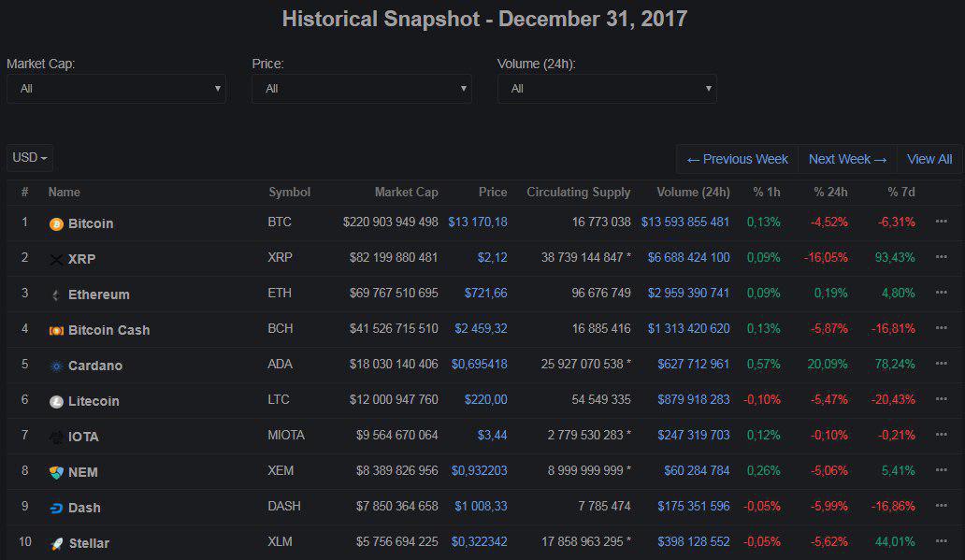The width and height of the screenshot is (965, 560).
Task: Sort table by Price column header
Action: pos(493,192)
